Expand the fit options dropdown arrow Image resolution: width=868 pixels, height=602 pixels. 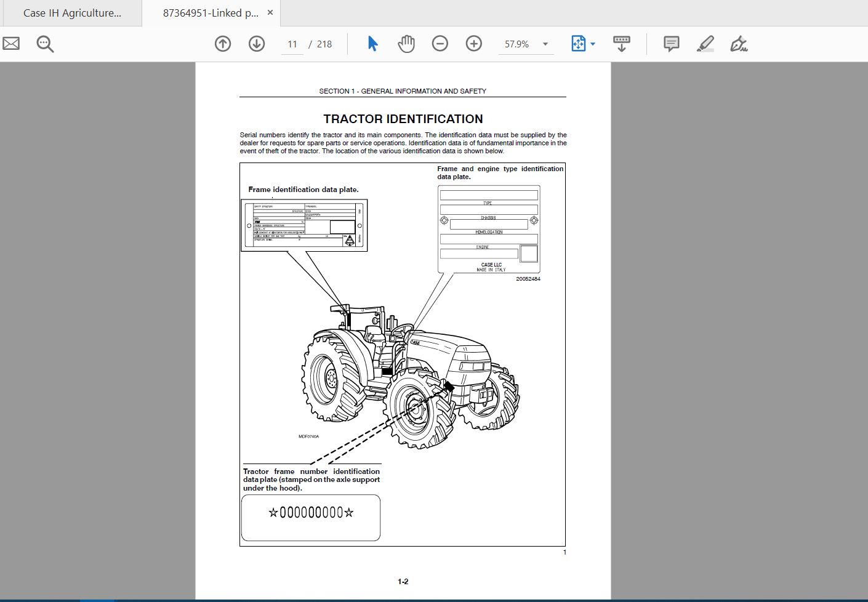[593, 44]
